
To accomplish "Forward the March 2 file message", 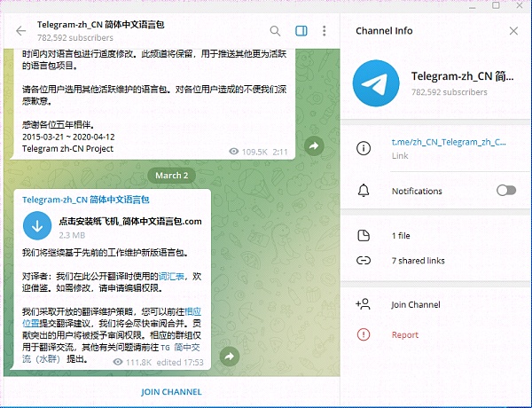I will point(230,357).
